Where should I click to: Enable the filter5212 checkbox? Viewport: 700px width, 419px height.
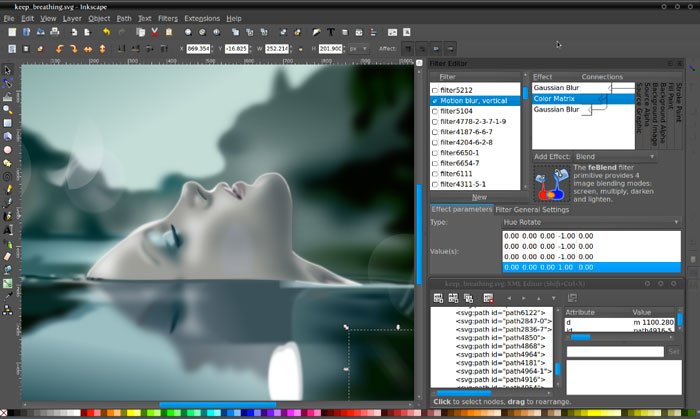pyautogui.click(x=435, y=90)
